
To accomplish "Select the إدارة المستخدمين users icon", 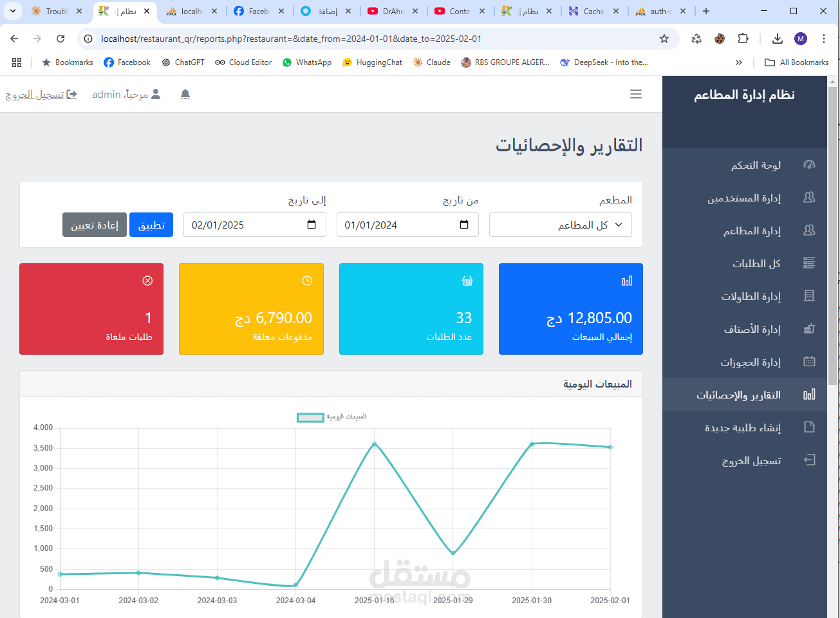I will tap(808, 197).
